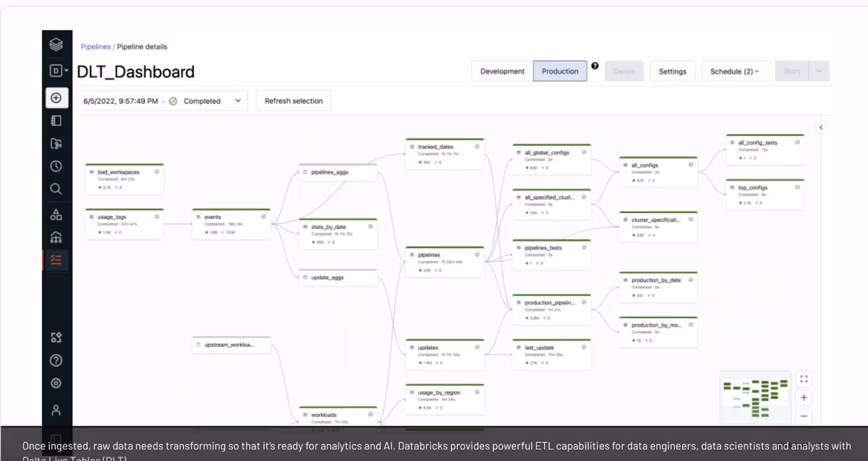
Task: Select the pipelines_aggs node
Action: pyautogui.click(x=338, y=173)
